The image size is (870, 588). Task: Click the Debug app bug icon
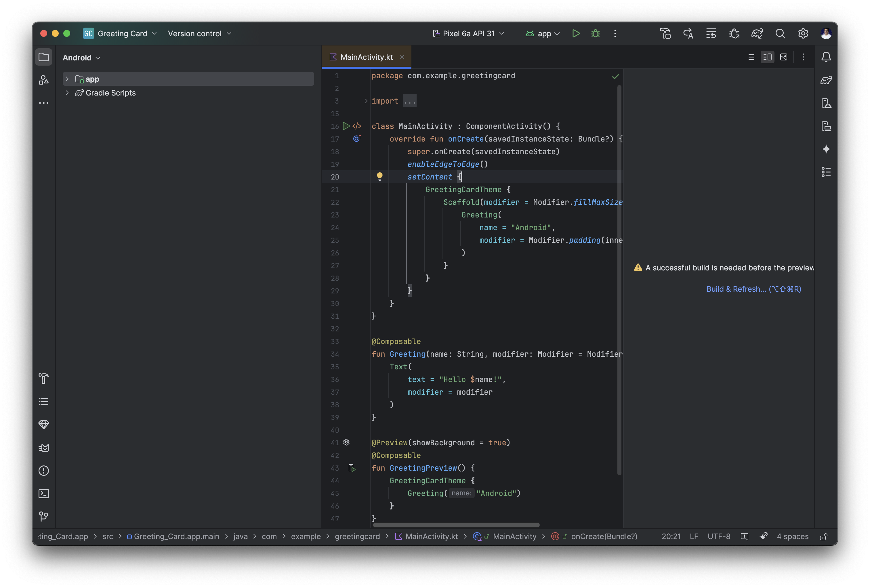pyautogui.click(x=595, y=34)
